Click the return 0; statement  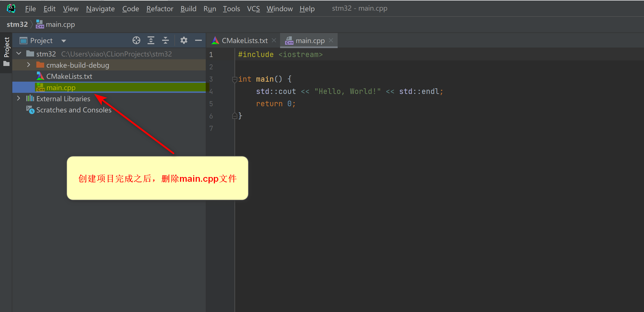tap(276, 104)
